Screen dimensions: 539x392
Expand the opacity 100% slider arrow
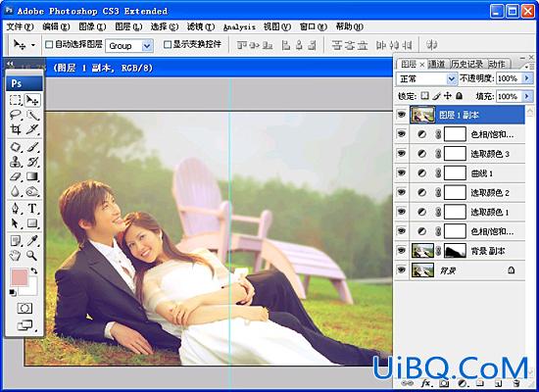pos(527,78)
